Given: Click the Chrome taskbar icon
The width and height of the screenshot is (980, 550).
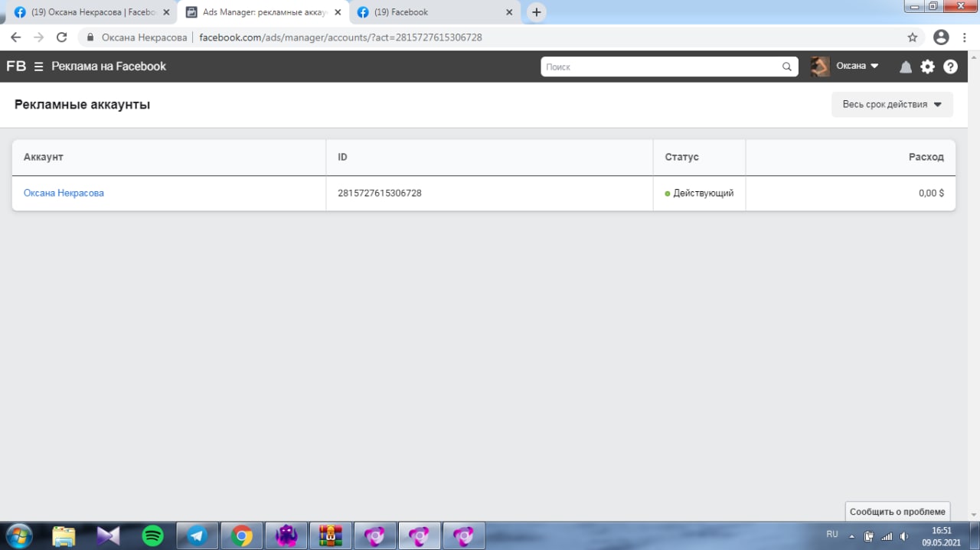Looking at the screenshot, I should click(242, 535).
